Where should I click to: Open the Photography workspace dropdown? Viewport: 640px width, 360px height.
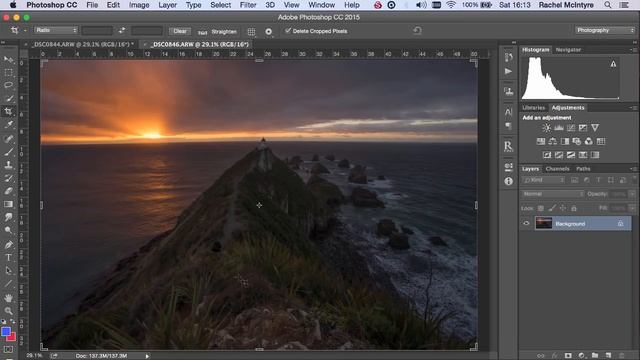point(605,30)
